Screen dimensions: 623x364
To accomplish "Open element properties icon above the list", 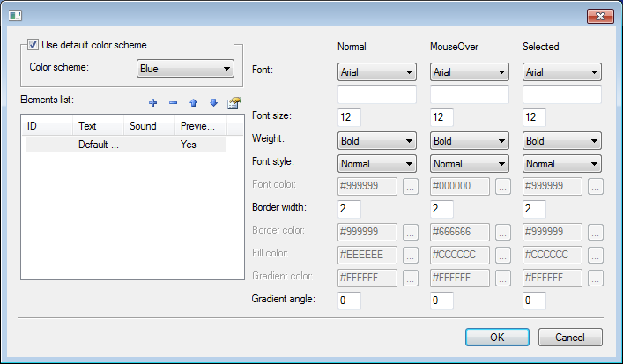I will tap(234, 104).
